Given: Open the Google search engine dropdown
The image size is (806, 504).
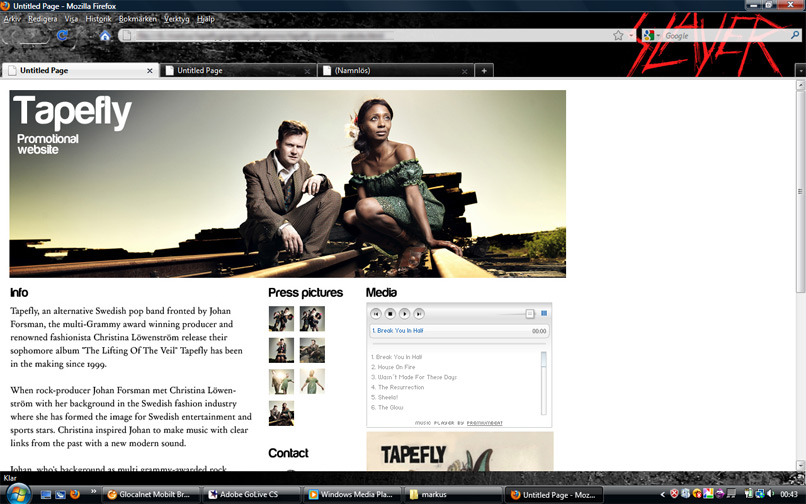Looking at the screenshot, I should point(651,35).
